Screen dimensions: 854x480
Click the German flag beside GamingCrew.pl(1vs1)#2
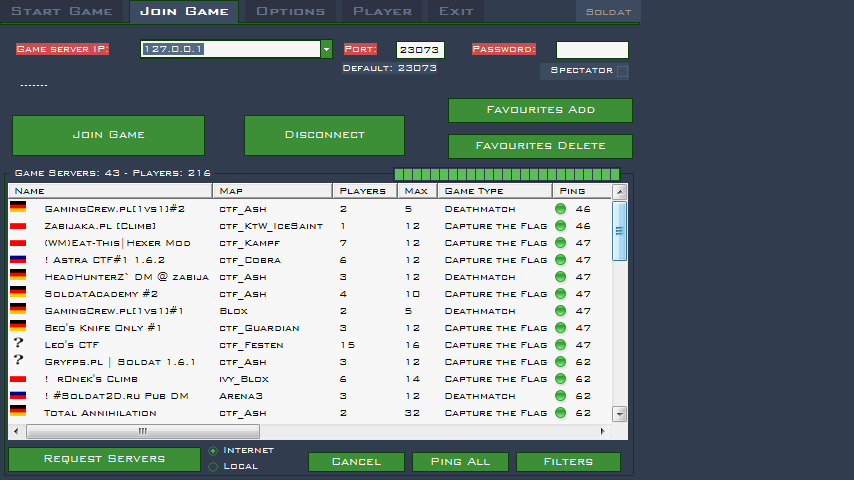point(18,208)
